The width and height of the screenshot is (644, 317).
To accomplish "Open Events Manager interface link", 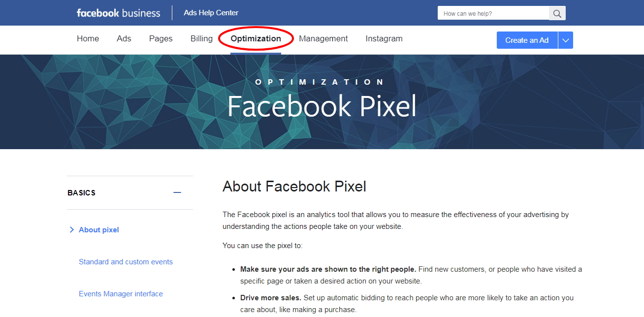I will (121, 294).
